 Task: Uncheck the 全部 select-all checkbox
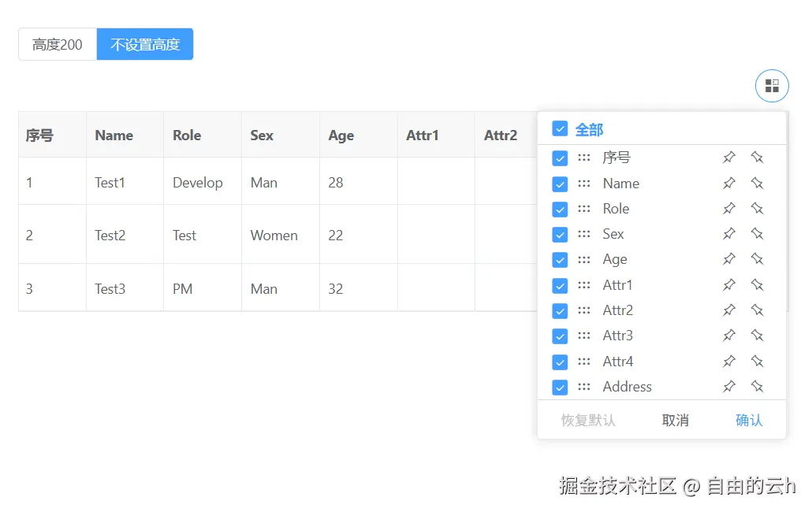click(560, 128)
